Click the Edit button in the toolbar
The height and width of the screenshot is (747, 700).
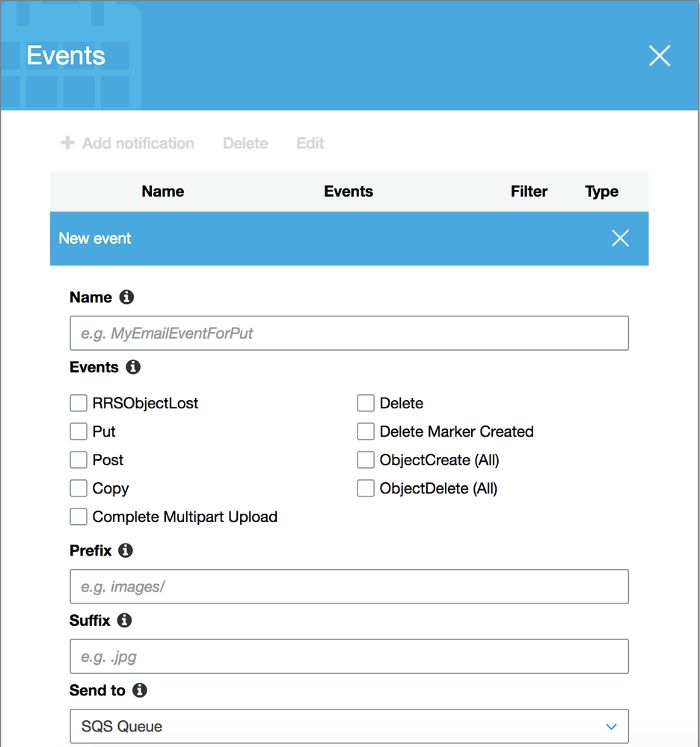pyautogui.click(x=310, y=143)
